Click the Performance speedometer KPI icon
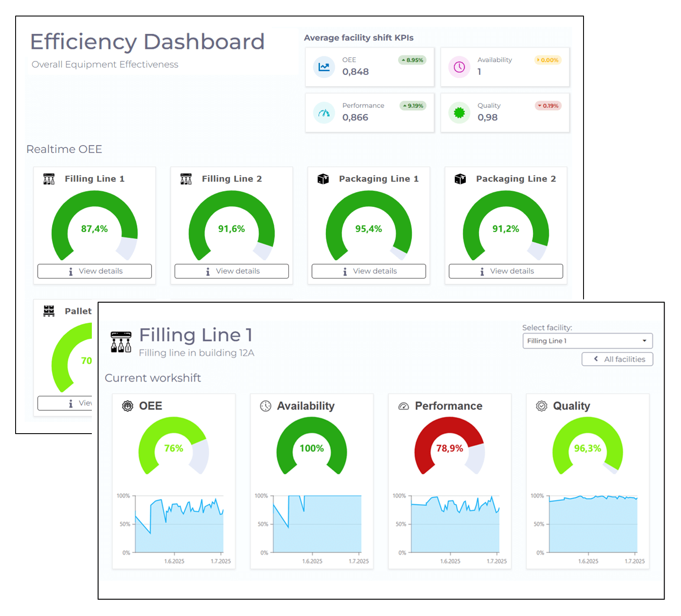The image size is (681, 616). 324,113
